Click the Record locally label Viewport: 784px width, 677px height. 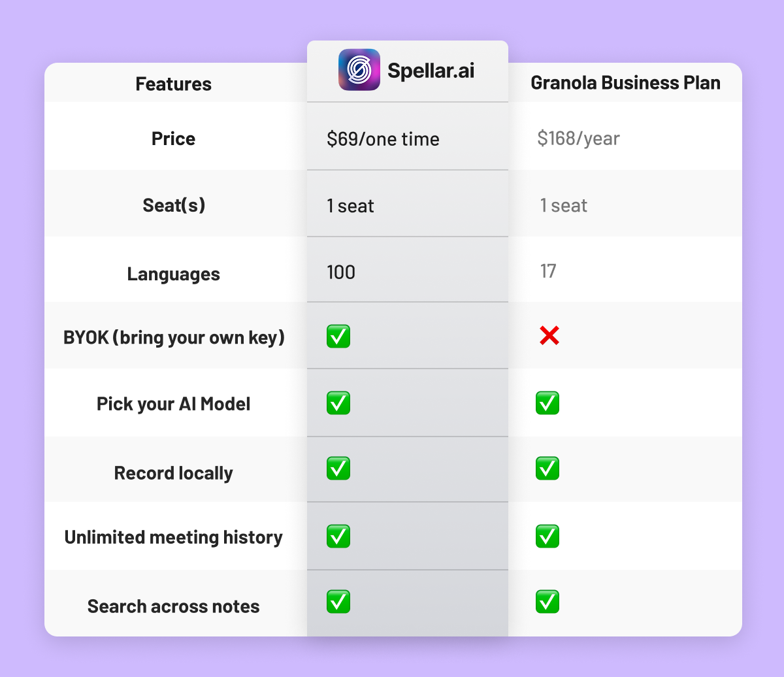[174, 473]
